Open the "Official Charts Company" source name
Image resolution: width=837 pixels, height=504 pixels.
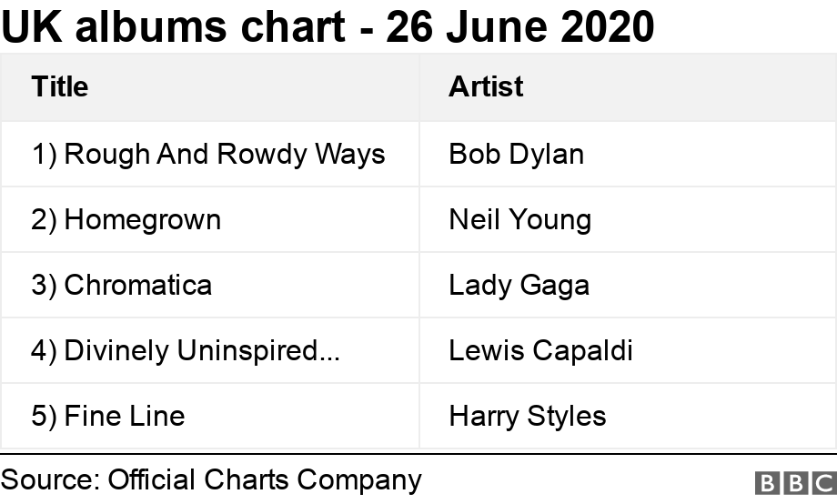coord(264,479)
